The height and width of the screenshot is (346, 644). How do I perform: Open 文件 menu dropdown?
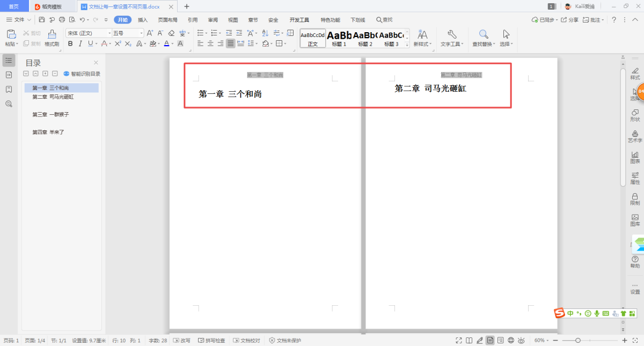[x=19, y=20]
